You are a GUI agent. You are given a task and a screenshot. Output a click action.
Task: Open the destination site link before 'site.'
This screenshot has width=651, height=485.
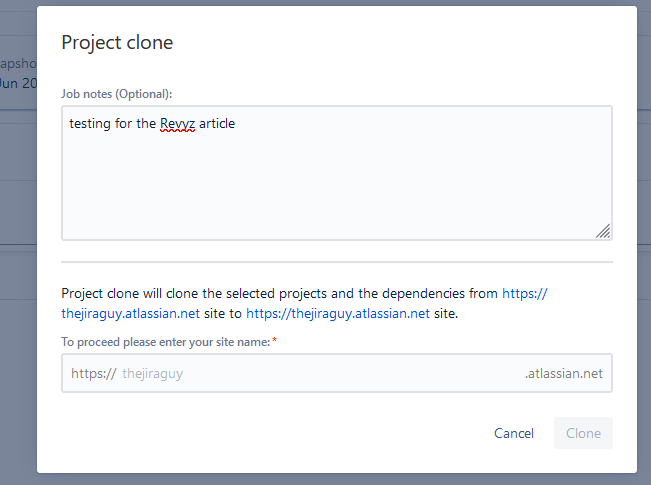pyautogui.click(x=337, y=313)
